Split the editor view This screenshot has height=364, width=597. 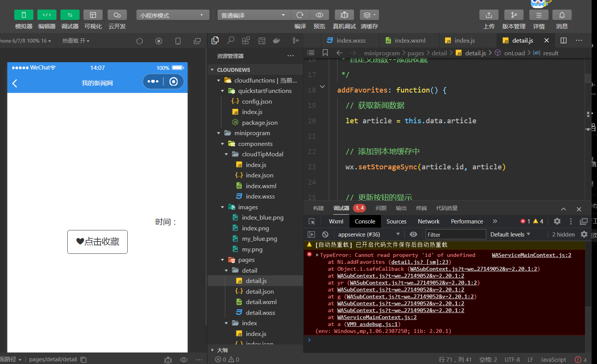564,40
